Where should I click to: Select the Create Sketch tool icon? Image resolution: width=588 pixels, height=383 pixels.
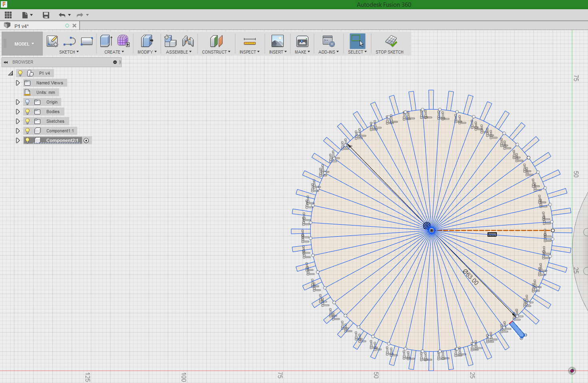point(52,41)
